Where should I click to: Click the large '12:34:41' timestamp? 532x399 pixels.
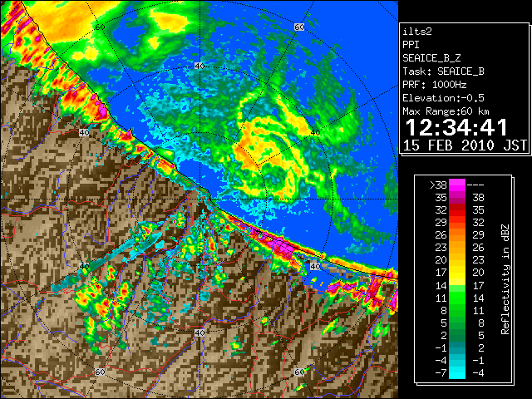456,127
